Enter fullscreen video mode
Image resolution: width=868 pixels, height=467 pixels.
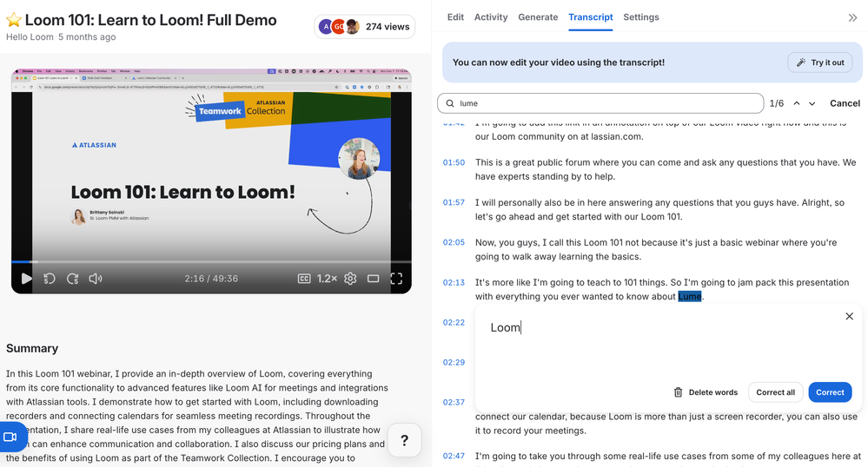click(396, 279)
